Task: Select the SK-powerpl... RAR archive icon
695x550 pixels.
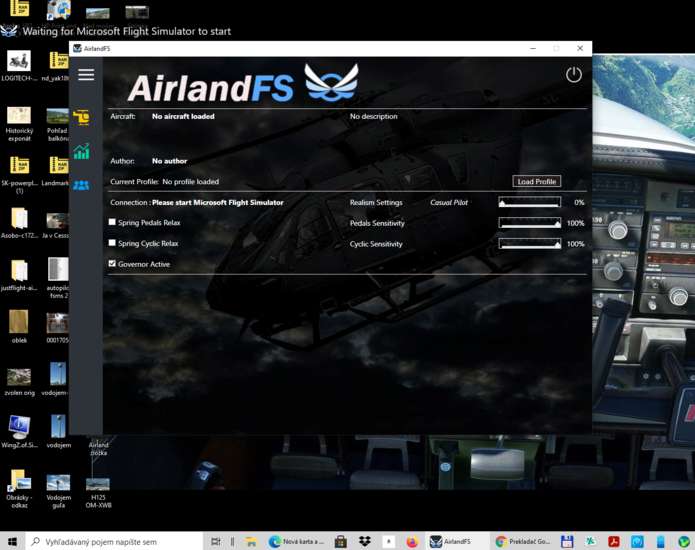Action: tap(19, 175)
